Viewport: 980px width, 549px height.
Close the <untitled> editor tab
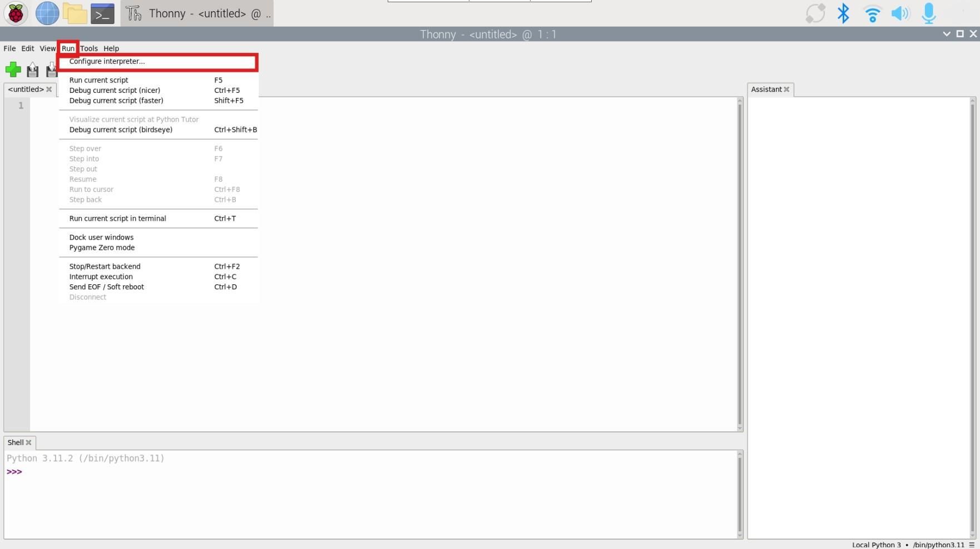pos(49,90)
